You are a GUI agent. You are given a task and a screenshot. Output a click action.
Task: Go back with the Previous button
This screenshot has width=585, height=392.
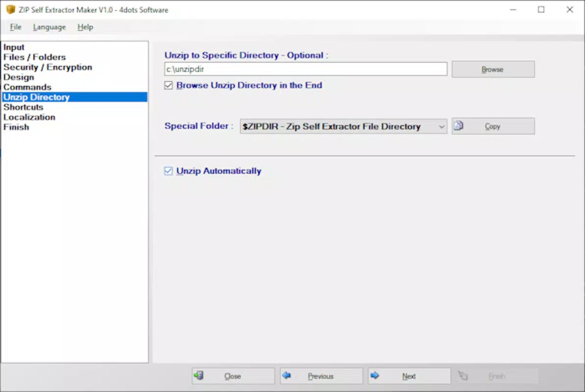[x=321, y=376]
